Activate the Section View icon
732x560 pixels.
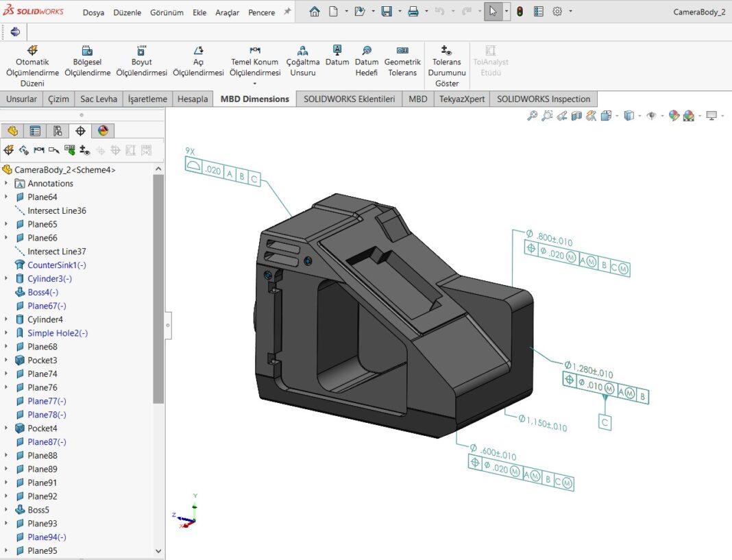(576, 115)
